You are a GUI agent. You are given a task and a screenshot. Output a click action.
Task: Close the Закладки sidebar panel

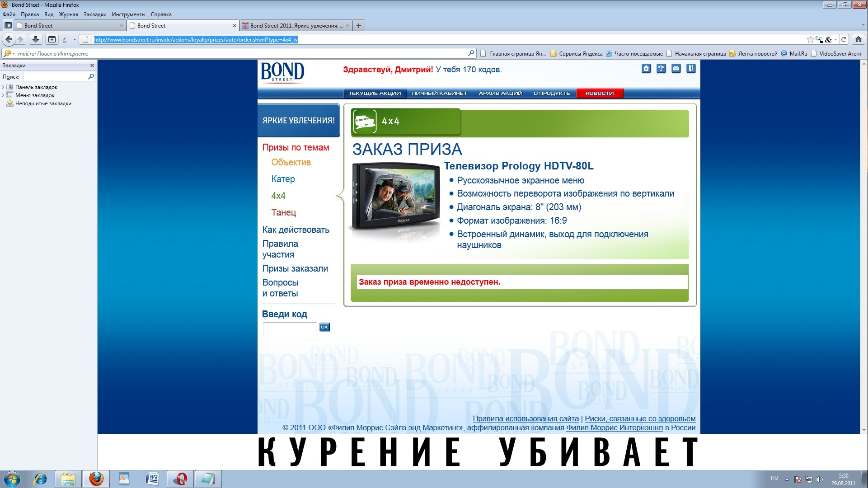(92, 66)
